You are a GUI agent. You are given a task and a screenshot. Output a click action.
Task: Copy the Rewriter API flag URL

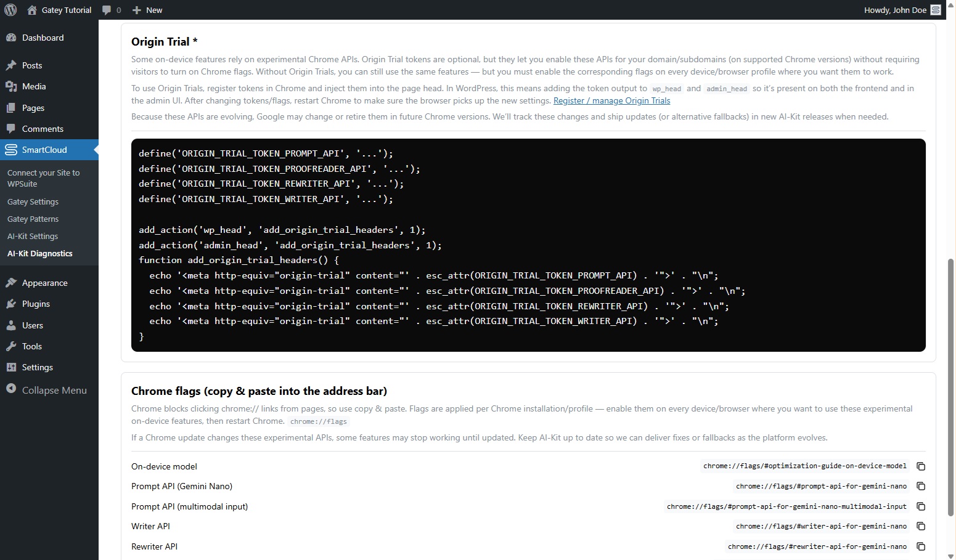point(921,546)
